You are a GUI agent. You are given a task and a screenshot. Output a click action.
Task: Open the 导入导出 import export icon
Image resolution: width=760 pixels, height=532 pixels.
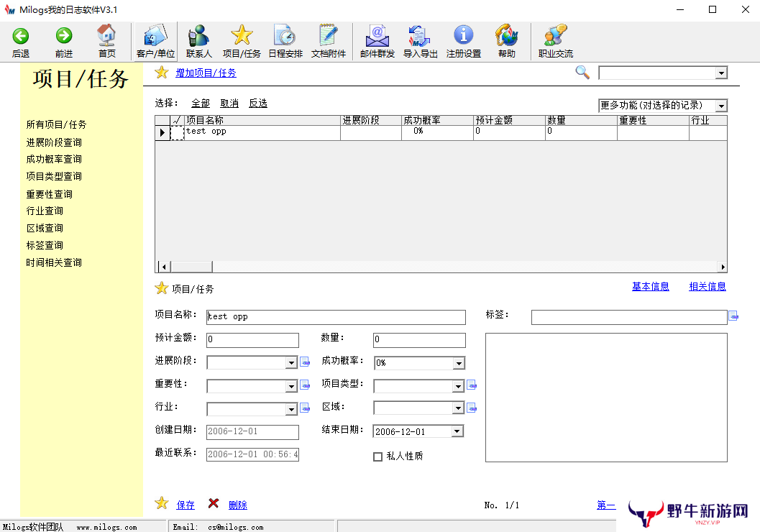[420, 36]
